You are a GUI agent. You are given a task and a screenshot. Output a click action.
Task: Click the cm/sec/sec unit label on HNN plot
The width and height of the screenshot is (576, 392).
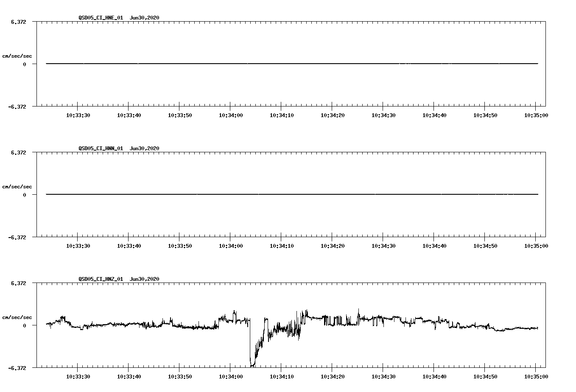pyautogui.click(x=17, y=187)
